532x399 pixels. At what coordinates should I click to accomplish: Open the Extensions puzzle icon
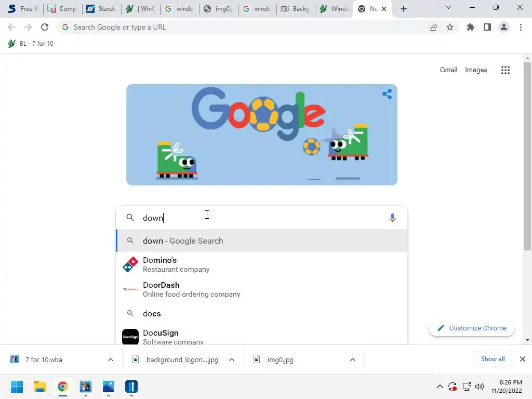pos(471,27)
